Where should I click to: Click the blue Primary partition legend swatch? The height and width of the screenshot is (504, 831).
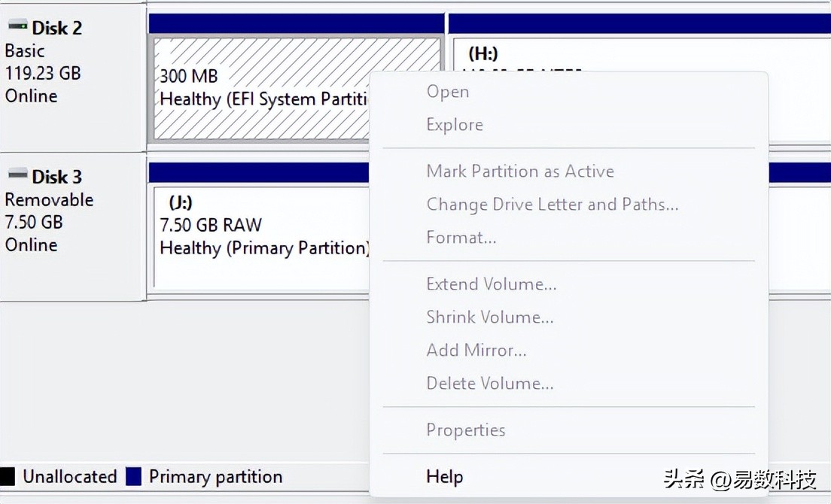tap(133, 476)
